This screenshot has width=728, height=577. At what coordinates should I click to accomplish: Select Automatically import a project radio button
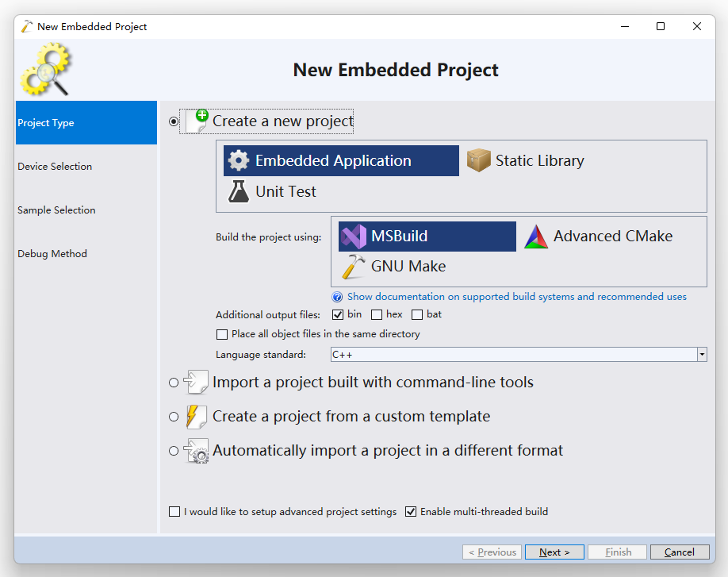pyautogui.click(x=174, y=451)
